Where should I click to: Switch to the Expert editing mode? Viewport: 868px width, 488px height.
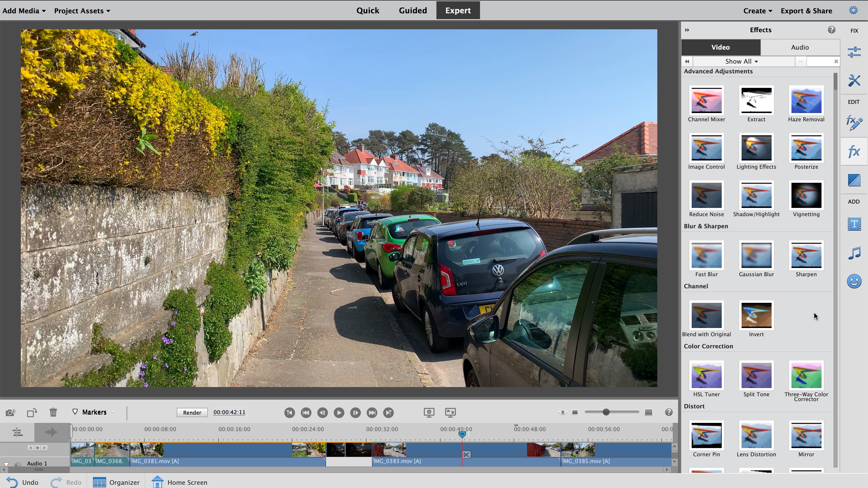click(458, 10)
